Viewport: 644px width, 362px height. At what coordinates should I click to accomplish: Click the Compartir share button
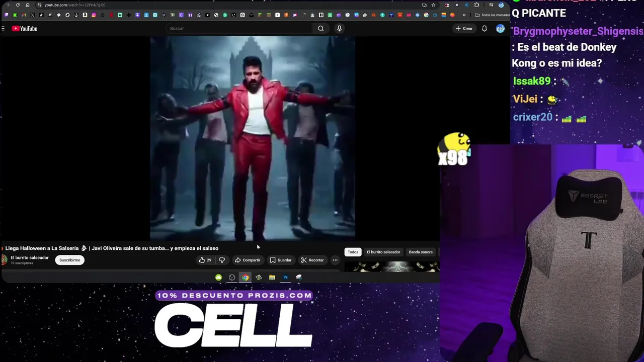pos(247,260)
